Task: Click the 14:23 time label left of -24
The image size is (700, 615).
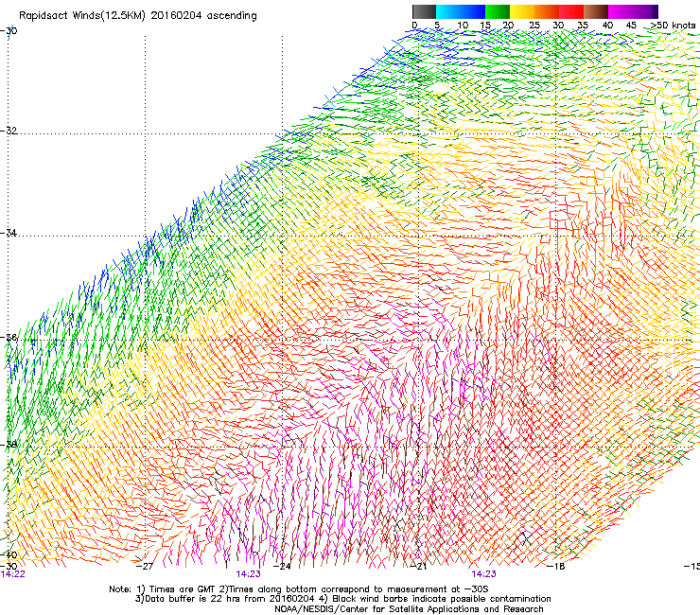Action: [x=248, y=574]
